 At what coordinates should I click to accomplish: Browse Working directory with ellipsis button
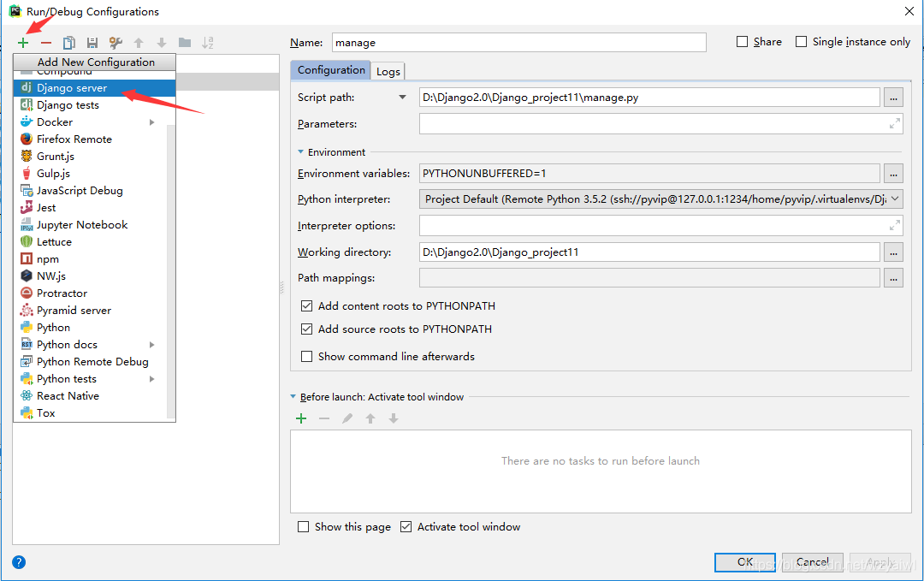pyautogui.click(x=893, y=252)
